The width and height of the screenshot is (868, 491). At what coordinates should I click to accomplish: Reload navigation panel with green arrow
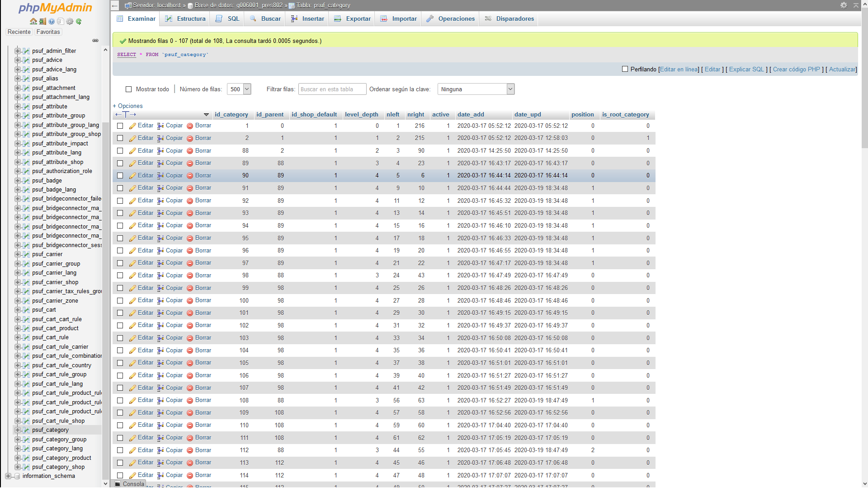click(x=79, y=21)
